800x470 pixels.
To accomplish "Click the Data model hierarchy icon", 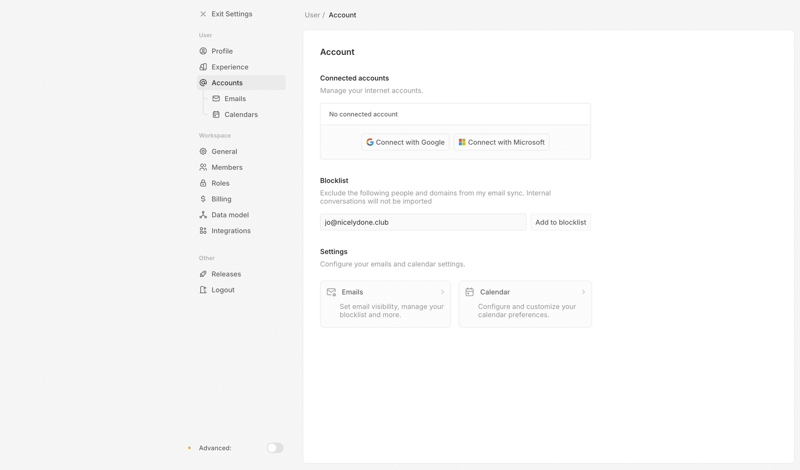I will point(203,215).
